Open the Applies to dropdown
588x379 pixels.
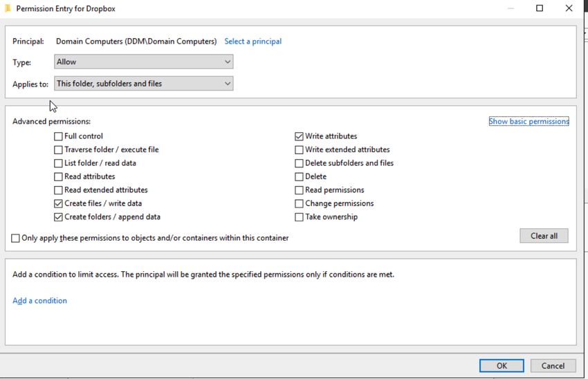coord(144,84)
